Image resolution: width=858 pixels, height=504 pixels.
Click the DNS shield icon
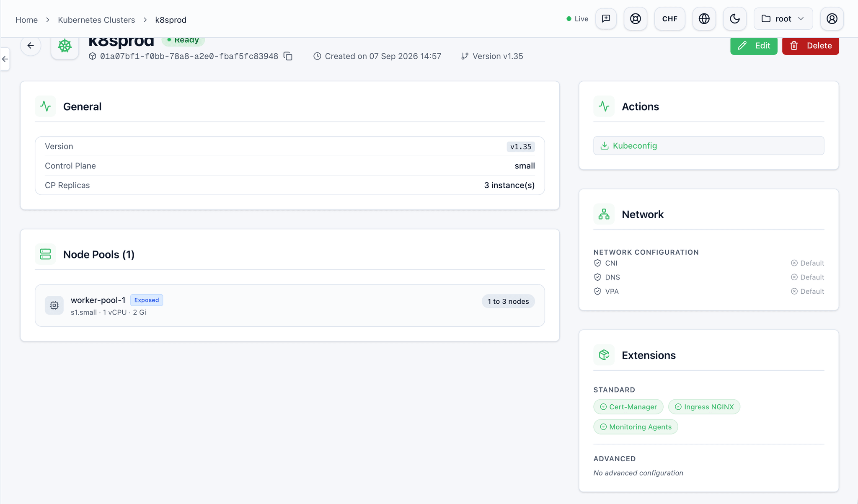(597, 277)
